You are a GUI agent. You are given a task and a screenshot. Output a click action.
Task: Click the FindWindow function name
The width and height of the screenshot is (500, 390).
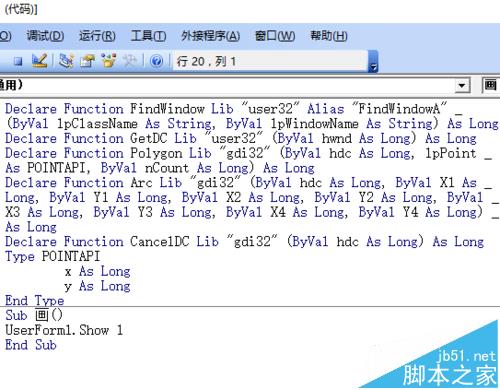(x=167, y=109)
